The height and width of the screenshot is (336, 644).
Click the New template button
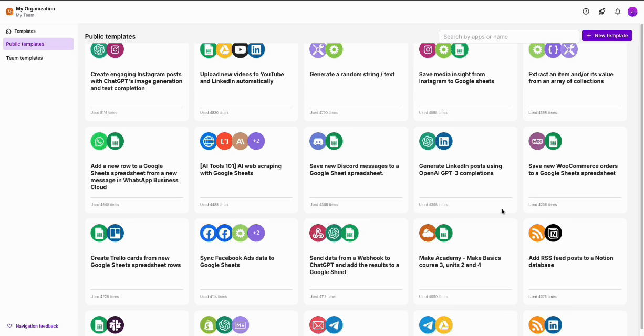(x=607, y=36)
